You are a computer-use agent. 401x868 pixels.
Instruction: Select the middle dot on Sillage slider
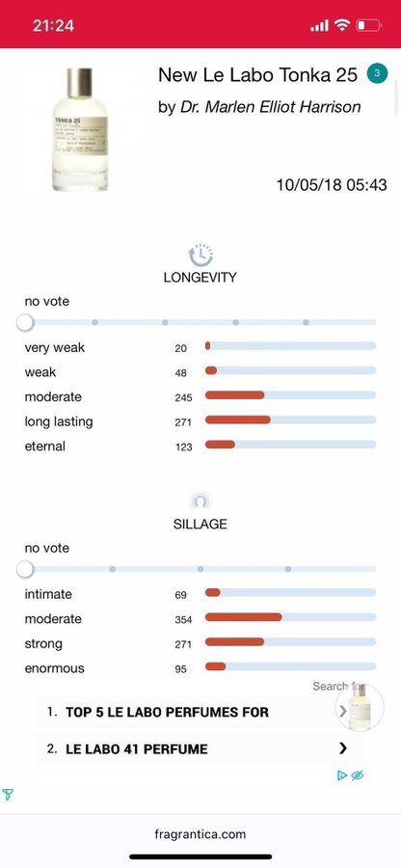tap(200, 568)
